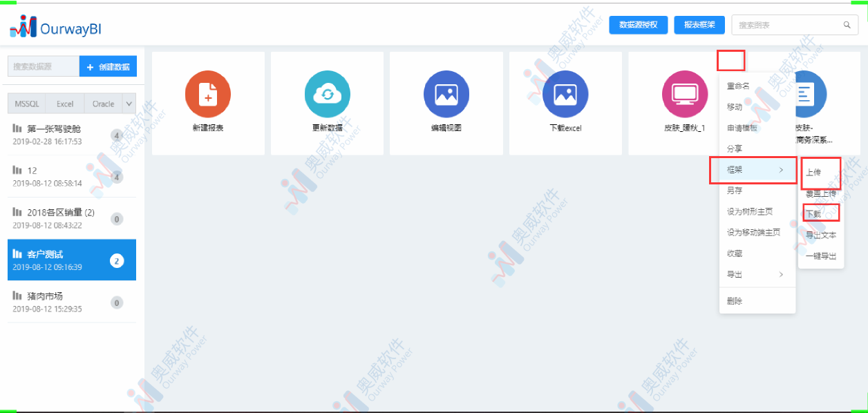868x413 pixels.
Task: Click the 下载excel icon
Action: click(565, 95)
